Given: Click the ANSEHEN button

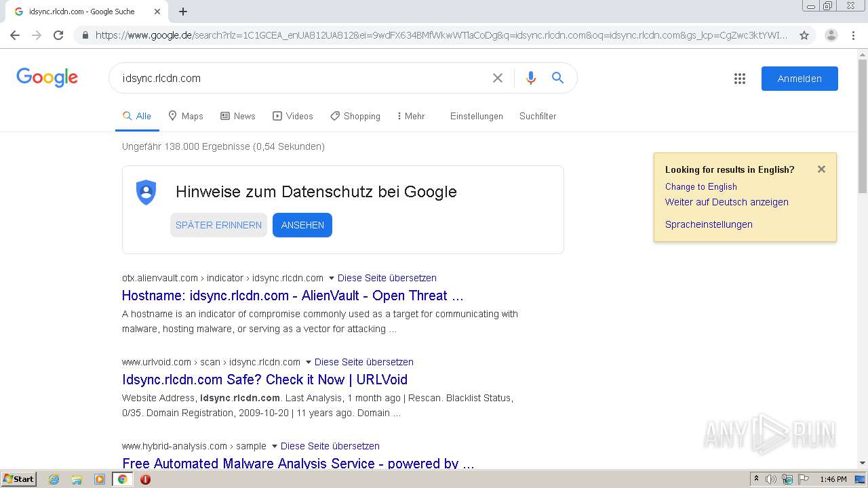Looking at the screenshot, I should (302, 225).
